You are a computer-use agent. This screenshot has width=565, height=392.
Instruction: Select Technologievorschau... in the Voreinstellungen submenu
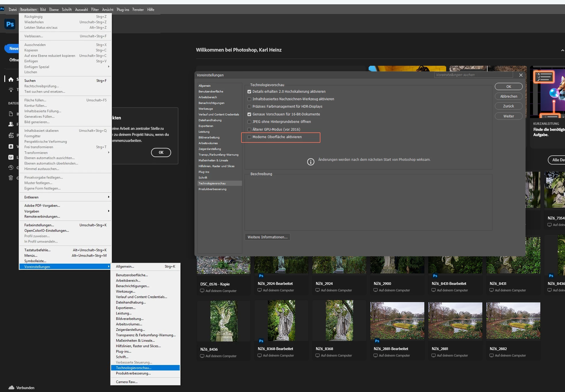(x=145, y=368)
